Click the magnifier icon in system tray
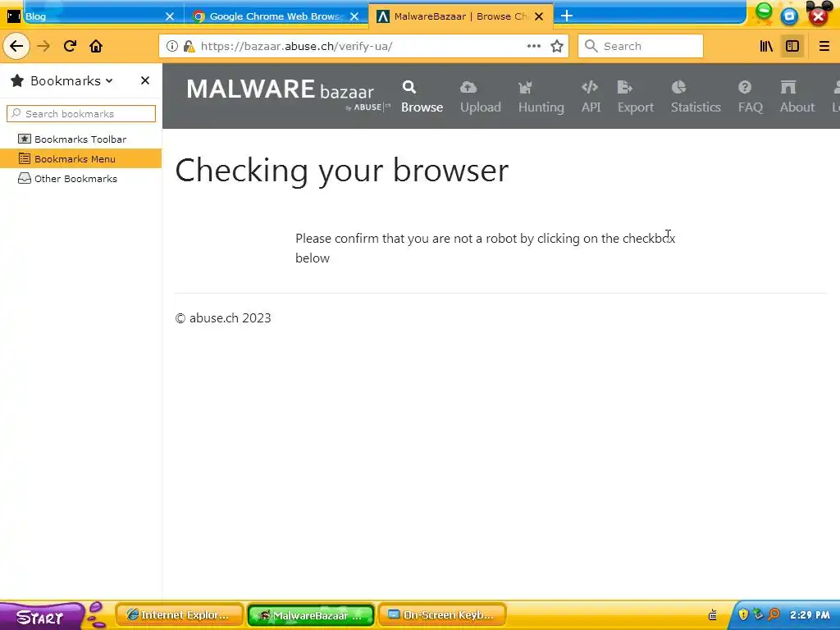840x630 pixels. (x=774, y=614)
